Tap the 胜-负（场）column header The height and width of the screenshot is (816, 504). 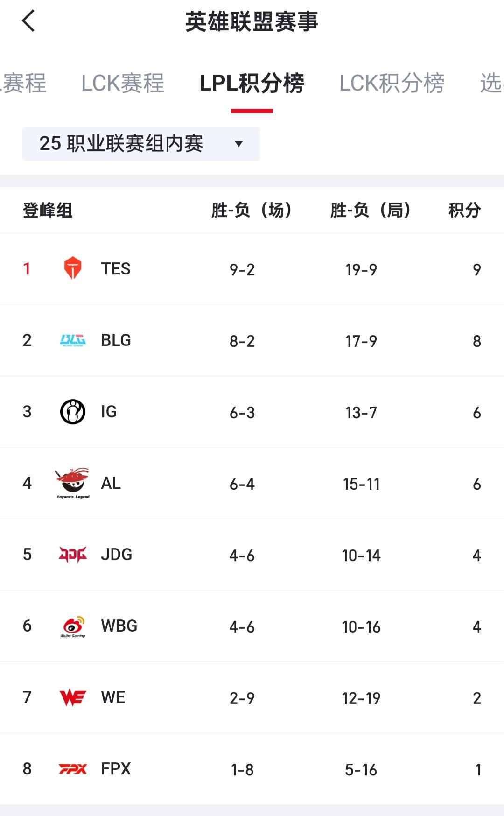click(x=252, y=210)
